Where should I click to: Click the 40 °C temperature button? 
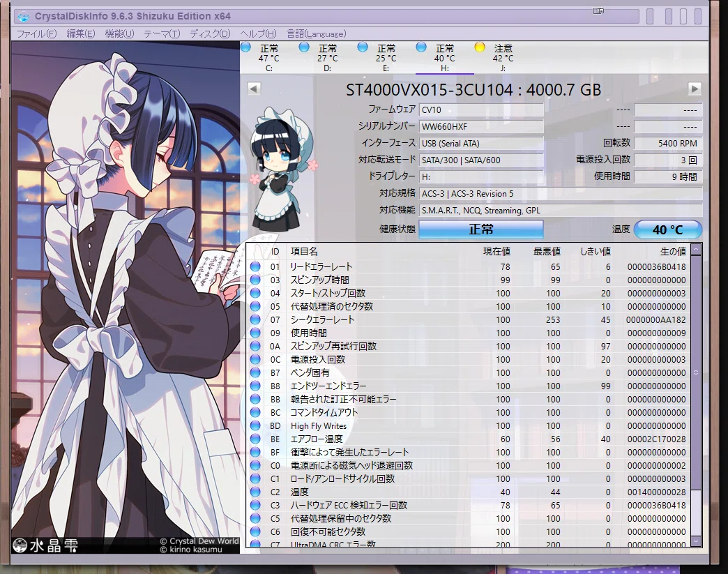pyautogui.click(x=667, y=229)
